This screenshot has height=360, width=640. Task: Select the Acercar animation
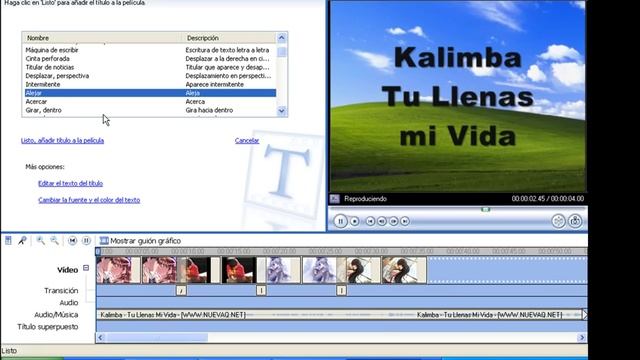point(36,101)
